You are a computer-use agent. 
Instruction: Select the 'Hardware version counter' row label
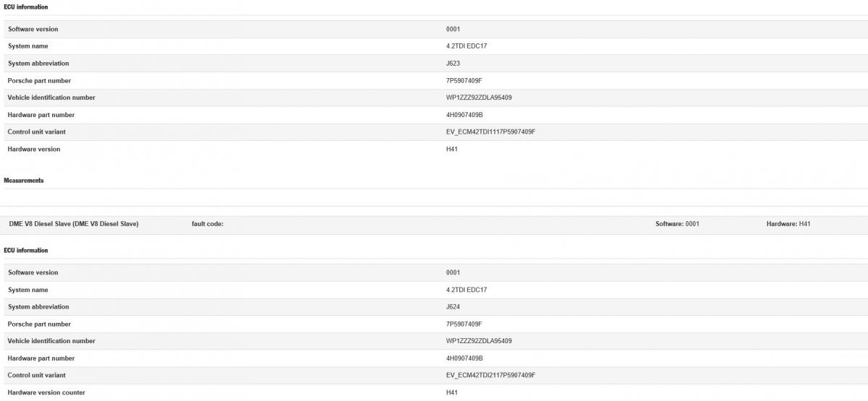point(46,392)
